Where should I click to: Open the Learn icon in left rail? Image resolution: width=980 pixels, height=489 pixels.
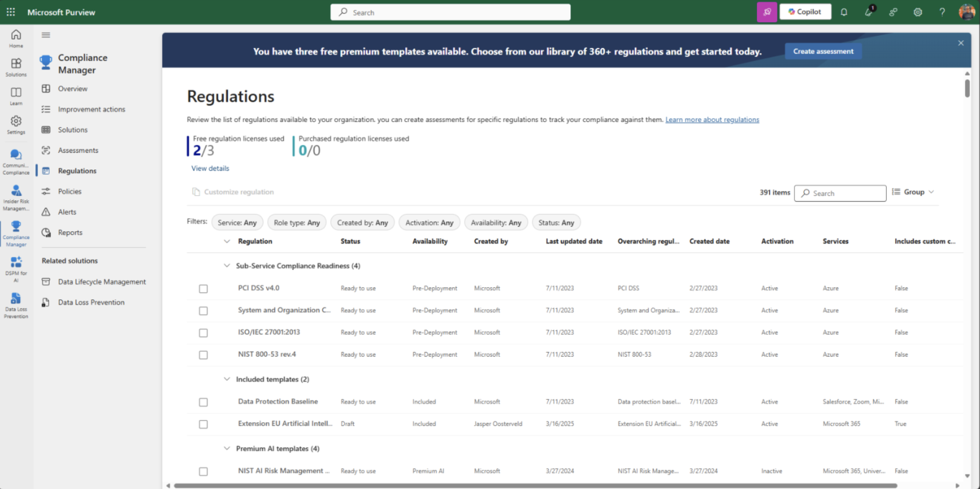(16, 96)
